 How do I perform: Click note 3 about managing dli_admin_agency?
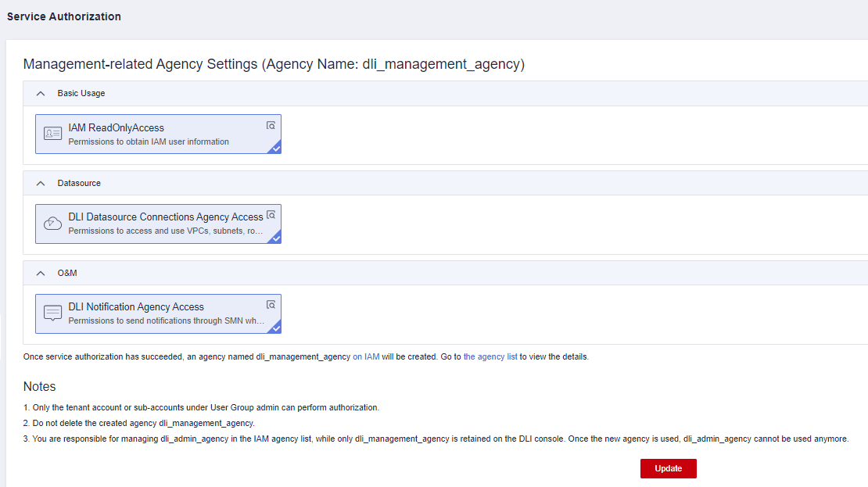[x=436, y=439]
